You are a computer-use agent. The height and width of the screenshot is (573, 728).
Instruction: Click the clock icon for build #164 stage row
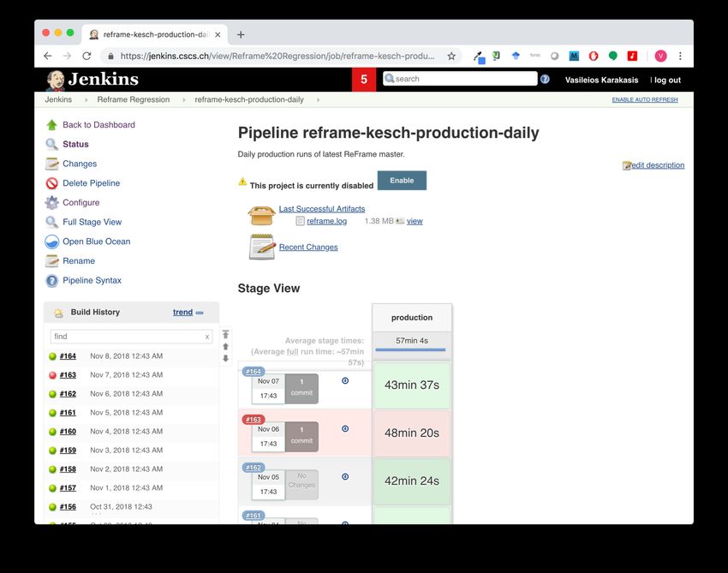pos(345,381)
